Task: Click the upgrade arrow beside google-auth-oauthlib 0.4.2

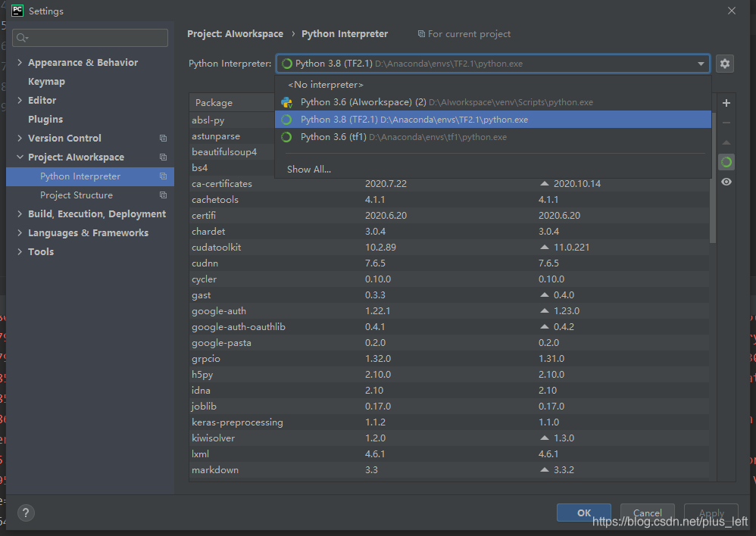Action: point(545,327)
